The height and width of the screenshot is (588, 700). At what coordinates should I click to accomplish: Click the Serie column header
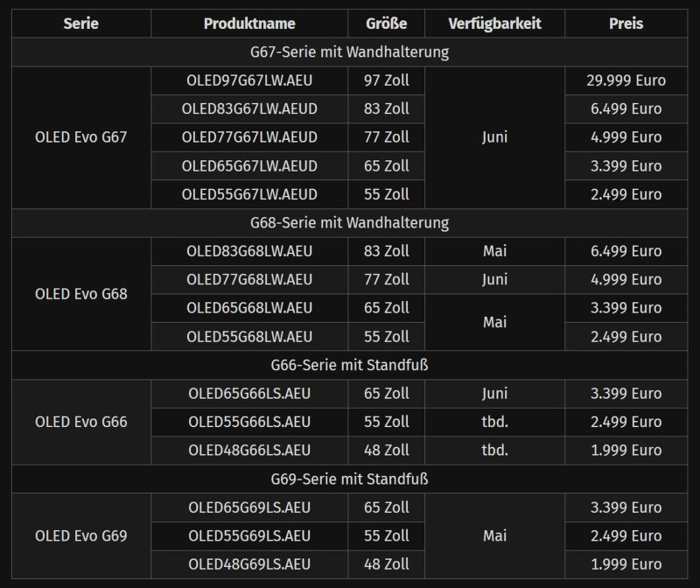(x=80, y=24)
